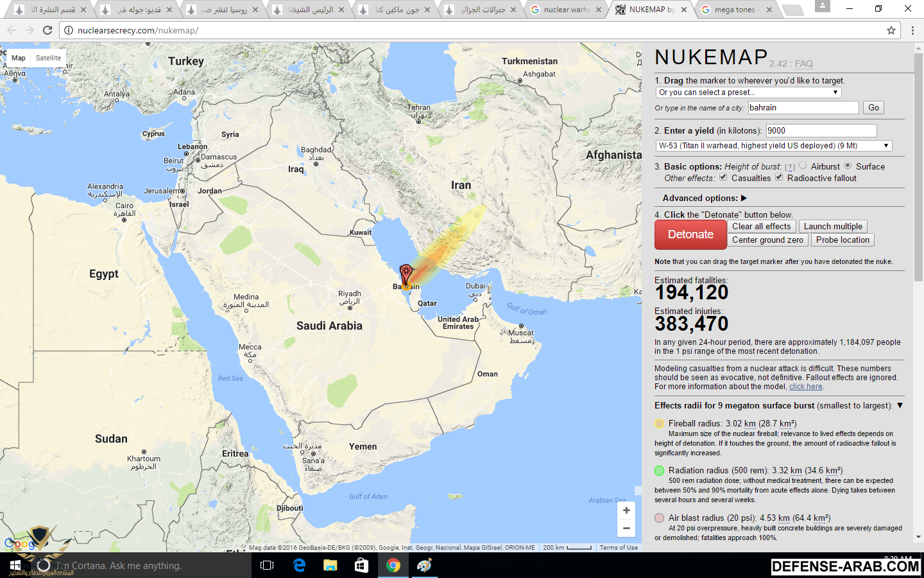Image resolution: width=924 pixels, height=578 pixels.
Task: Click the yellow Fireball radius color swatch
Action: [659, 423]
